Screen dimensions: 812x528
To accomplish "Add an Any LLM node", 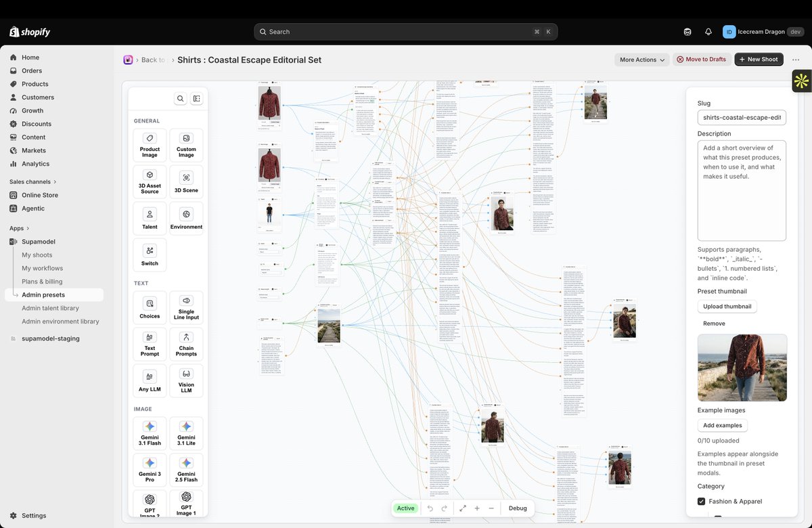I will point(150,380).
